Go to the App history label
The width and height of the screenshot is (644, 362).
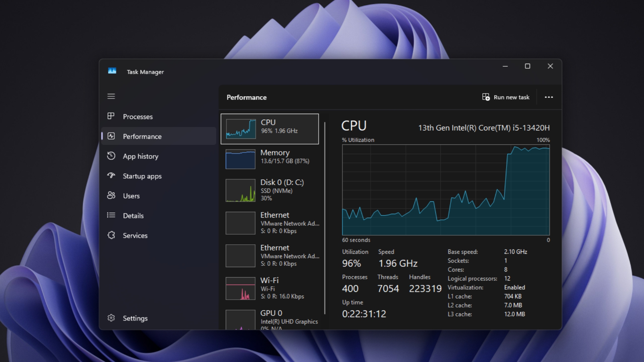click(141, 156)
